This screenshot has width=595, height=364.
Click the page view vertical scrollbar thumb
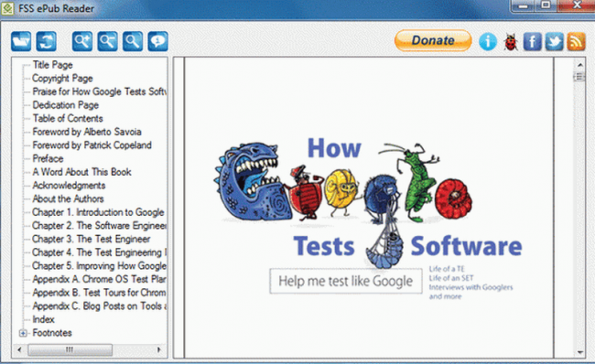click(x=579, y=77)
